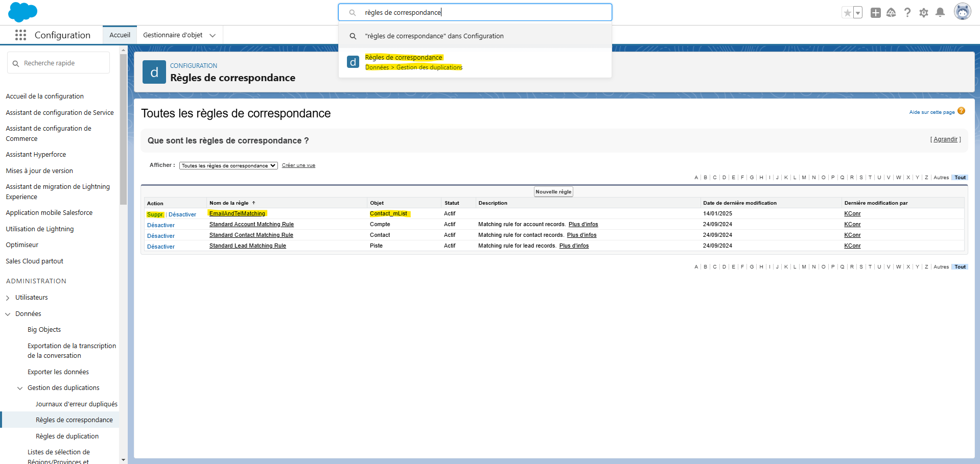Open Assistant Hyperforce in sidebar
Image resolution: width=980 pixels, height=464 pixels.
pos(36,154)
